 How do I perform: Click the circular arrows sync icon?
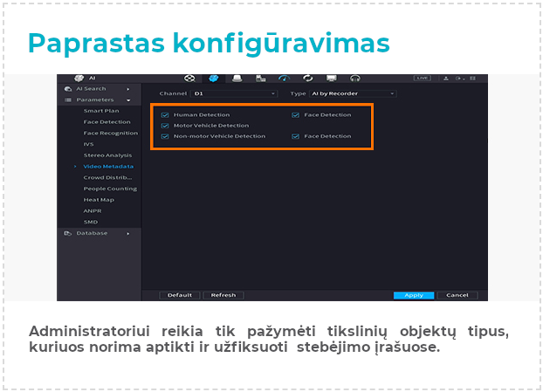click(308, 79)
